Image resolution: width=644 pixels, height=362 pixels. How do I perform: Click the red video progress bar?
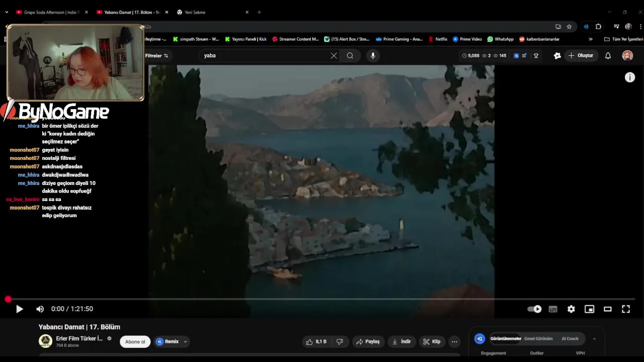coord(322,299)
